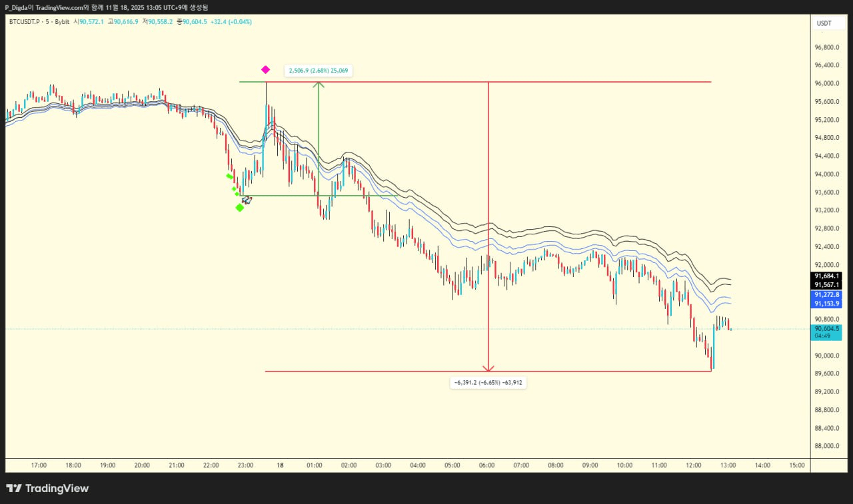
Task: Click the 18 date label on the time axis
Action: pos(280,465)
